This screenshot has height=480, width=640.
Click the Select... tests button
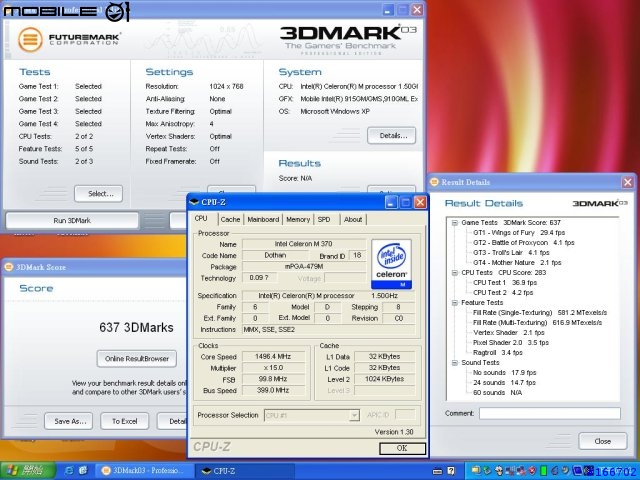[x=98, y=194]
